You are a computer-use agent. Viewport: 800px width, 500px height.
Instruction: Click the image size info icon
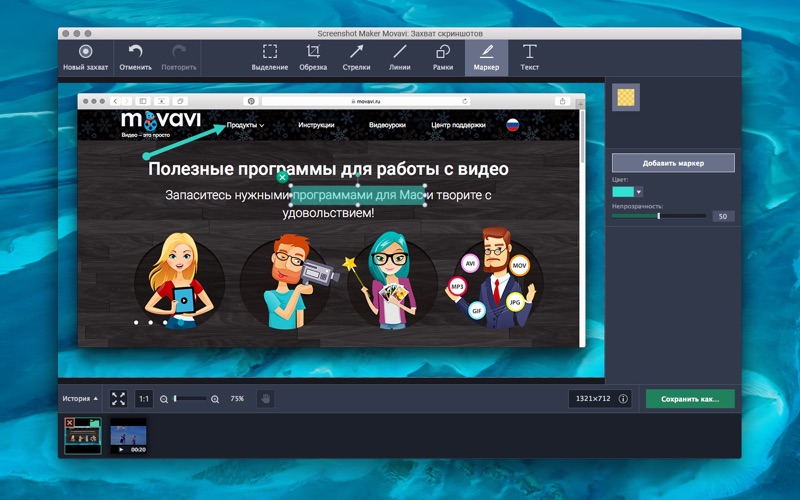point(623,398)
